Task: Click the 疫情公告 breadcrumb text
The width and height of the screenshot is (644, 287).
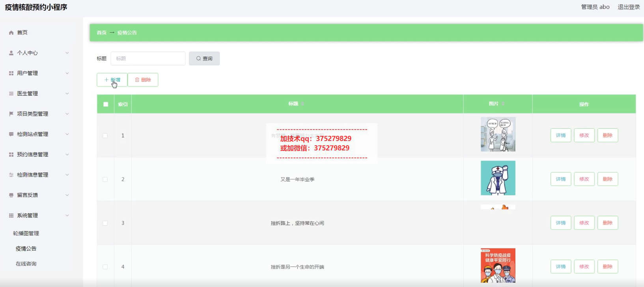Action: pos(127,33)
